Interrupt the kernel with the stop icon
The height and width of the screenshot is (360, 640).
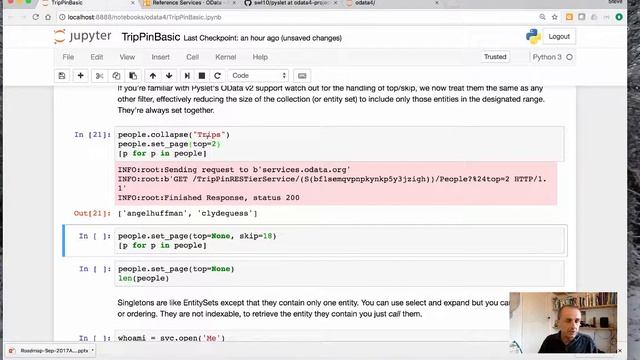click(x=202, y=76)
